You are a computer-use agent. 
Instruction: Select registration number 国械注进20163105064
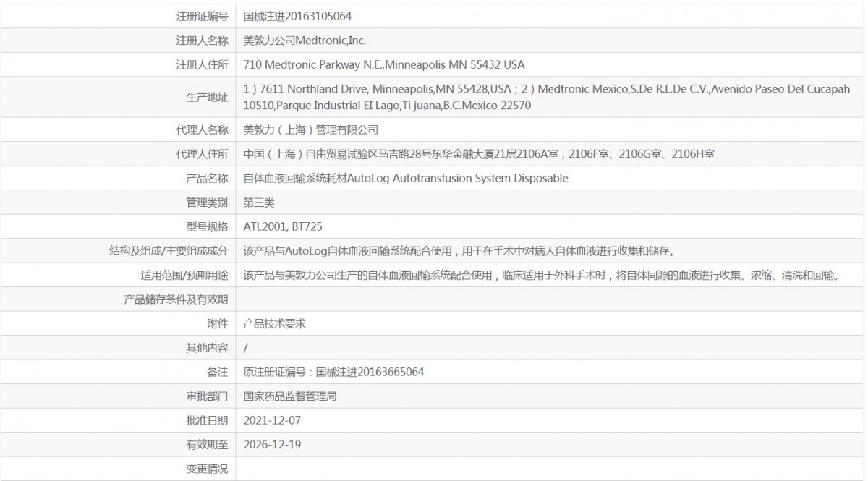(298, 16)
